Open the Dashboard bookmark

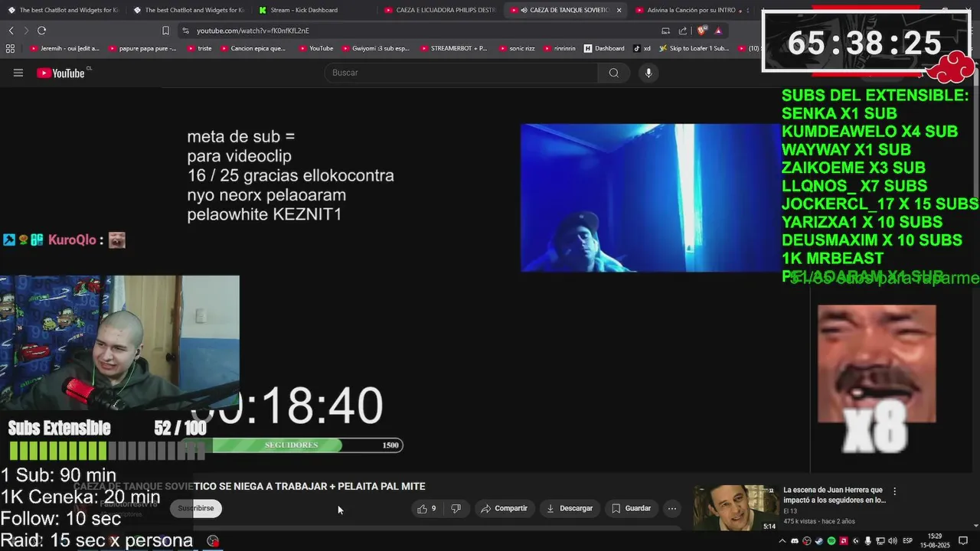[604, 48]
